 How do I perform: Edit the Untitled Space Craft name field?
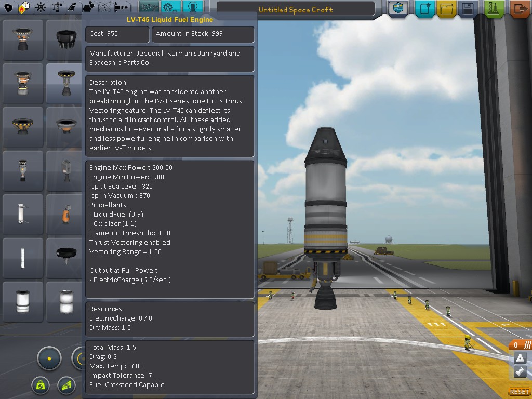click(x=296, y=10)
